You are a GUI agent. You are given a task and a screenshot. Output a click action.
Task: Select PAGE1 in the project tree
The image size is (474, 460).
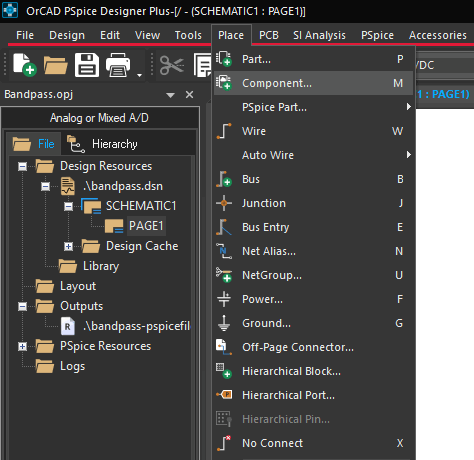(x=146, y=226)
